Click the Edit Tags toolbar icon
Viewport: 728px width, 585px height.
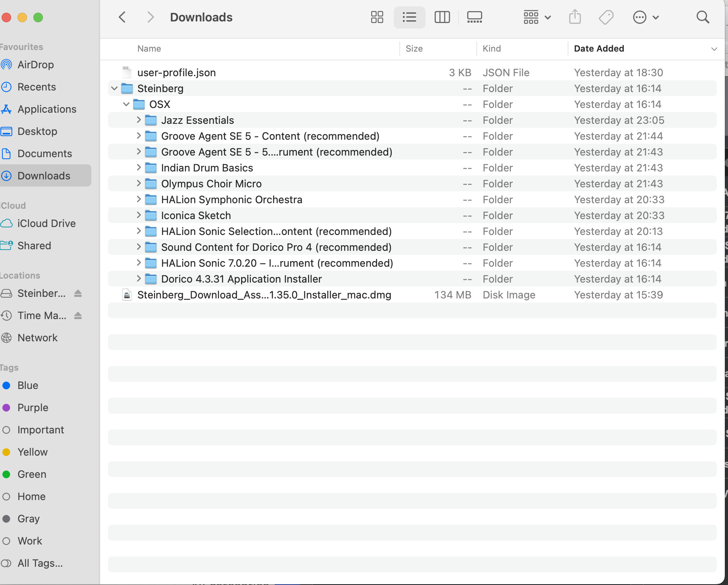606,17
